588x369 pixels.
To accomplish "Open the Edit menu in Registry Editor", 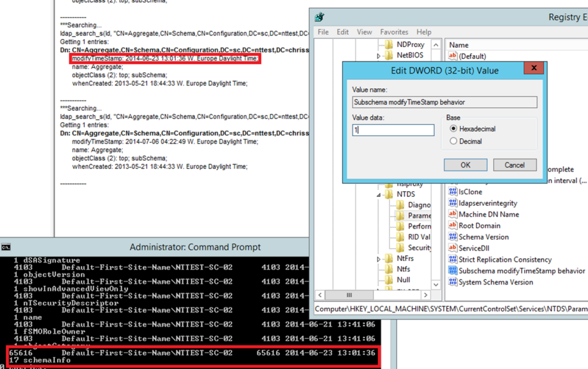I will point(342,32).
